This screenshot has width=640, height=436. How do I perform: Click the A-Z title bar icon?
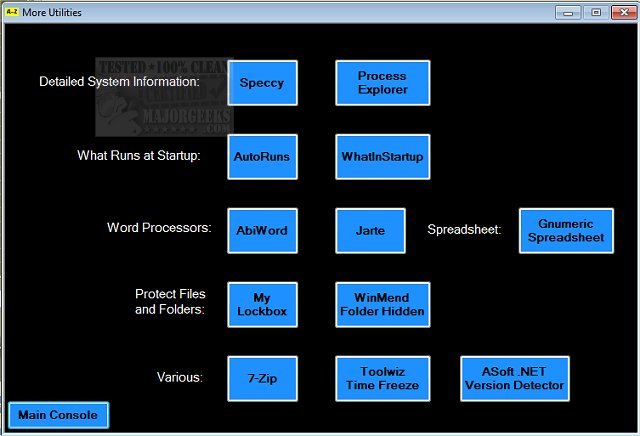coord(12,12)
